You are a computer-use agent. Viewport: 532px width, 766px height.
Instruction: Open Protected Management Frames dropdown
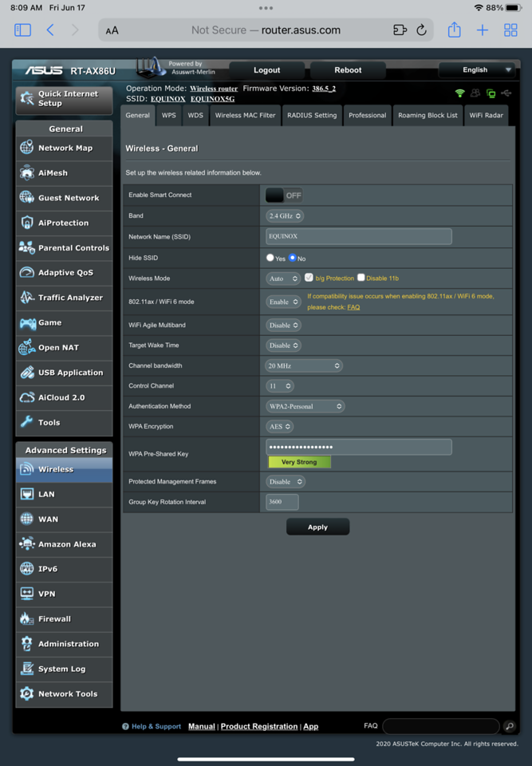point(286,482)
